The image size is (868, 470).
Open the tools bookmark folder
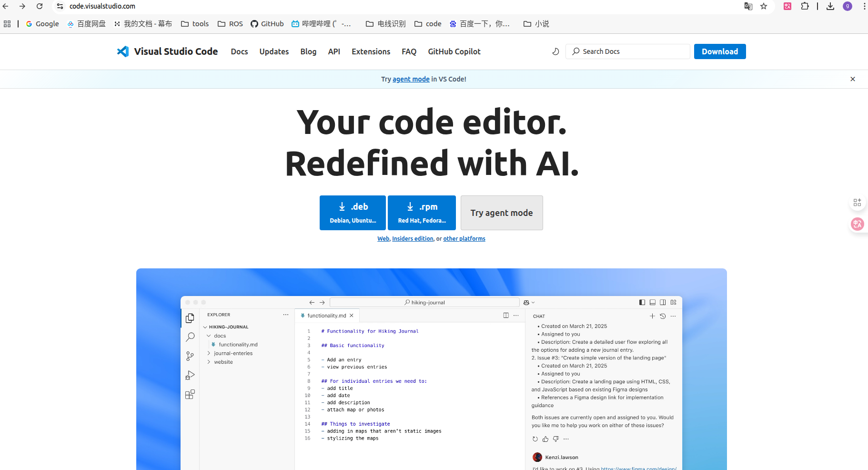coord(195,24)
